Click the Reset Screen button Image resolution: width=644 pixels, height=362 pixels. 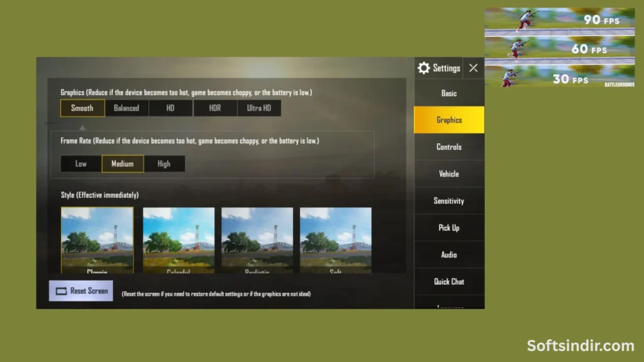pyautogui.click(x=80, y=291)
